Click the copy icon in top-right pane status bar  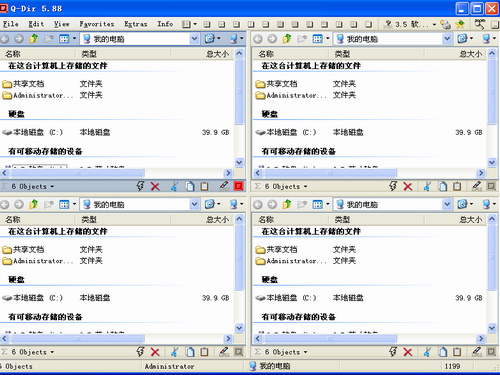(x=442, y=186)
